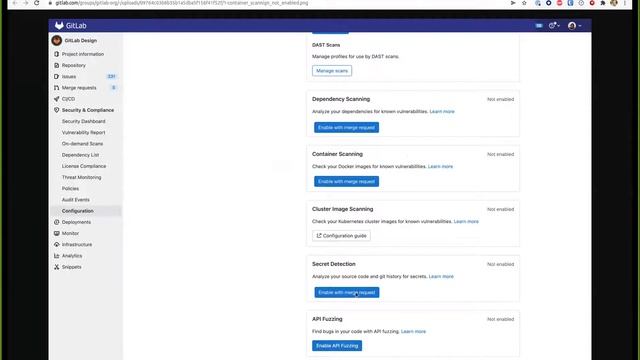Go to Dependency List

tap(80, 155)
